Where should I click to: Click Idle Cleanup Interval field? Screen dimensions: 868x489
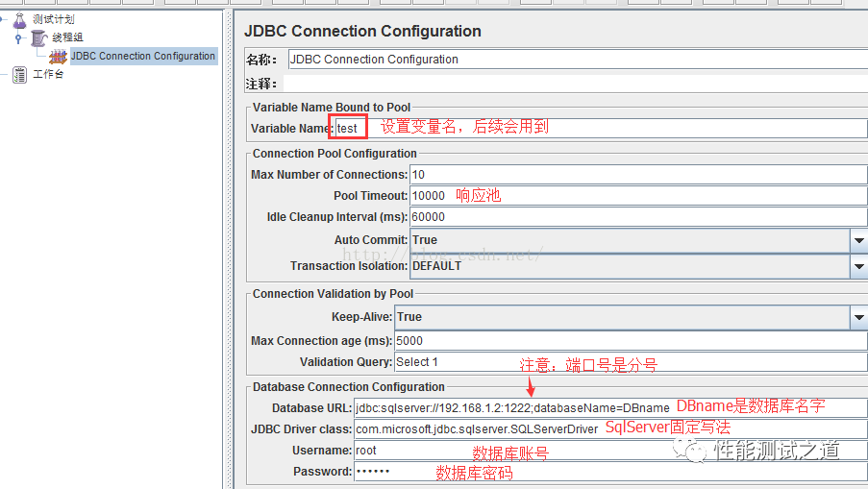coord(638,217)
